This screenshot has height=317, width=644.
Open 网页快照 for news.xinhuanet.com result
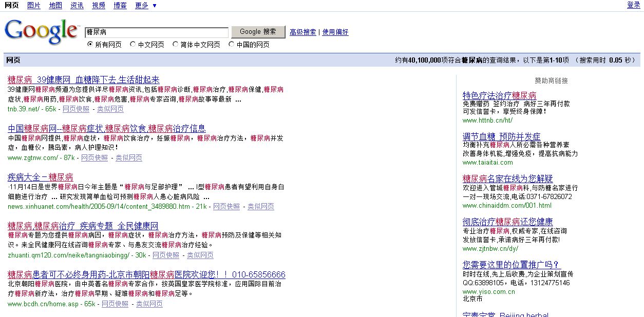coord(226,207)
